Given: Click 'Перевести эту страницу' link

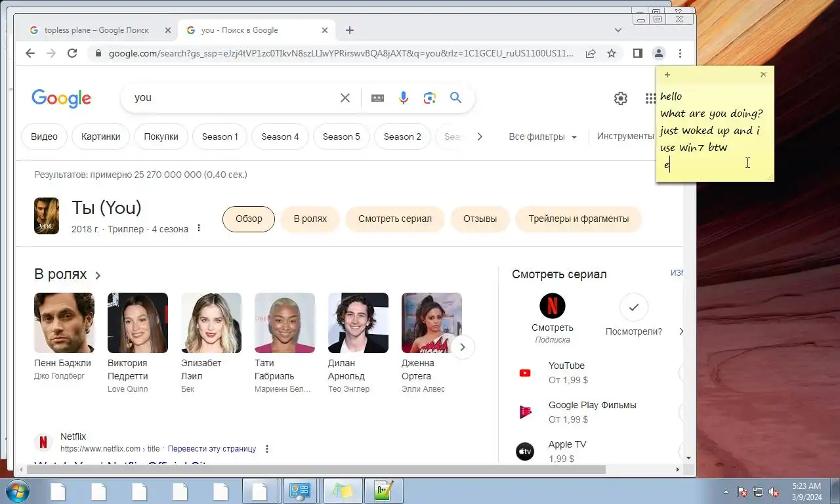Looking at the screenshot, I should coord(212,449).
